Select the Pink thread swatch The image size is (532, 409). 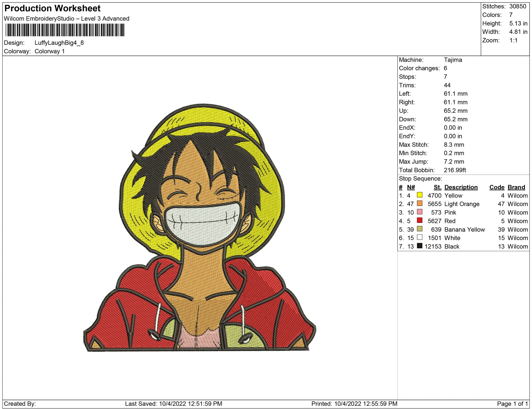(419, 212)
